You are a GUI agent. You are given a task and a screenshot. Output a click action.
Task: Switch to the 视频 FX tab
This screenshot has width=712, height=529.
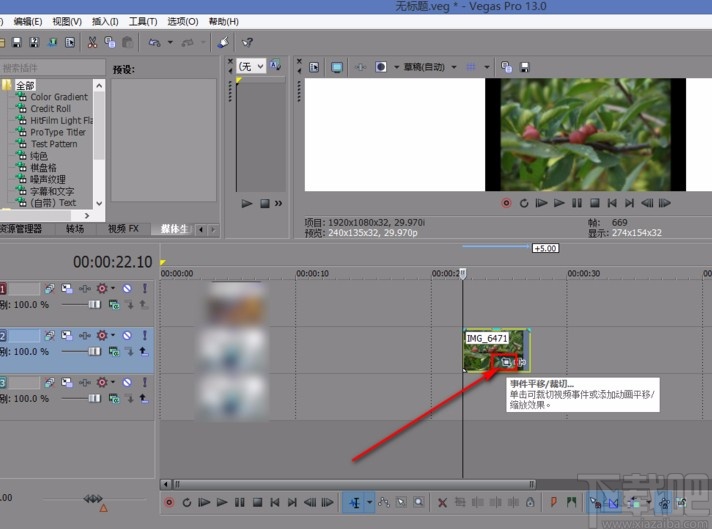(123, 229)
